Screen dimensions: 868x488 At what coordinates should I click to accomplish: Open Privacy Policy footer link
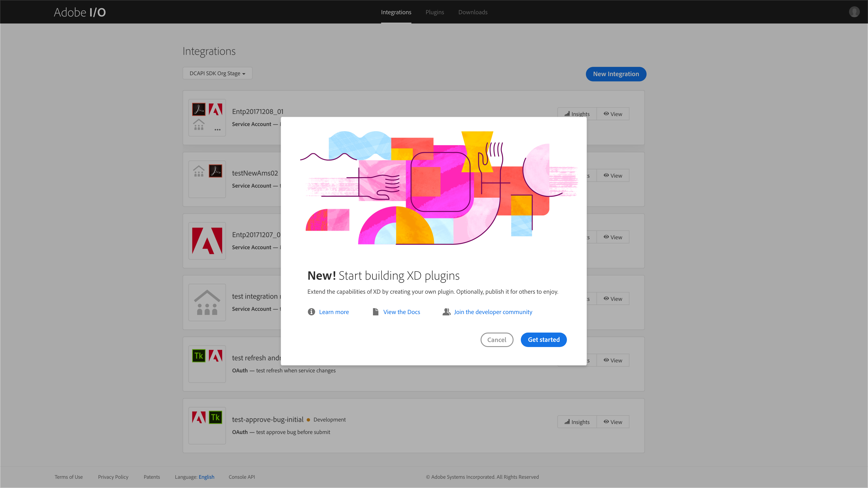(113, 477)
